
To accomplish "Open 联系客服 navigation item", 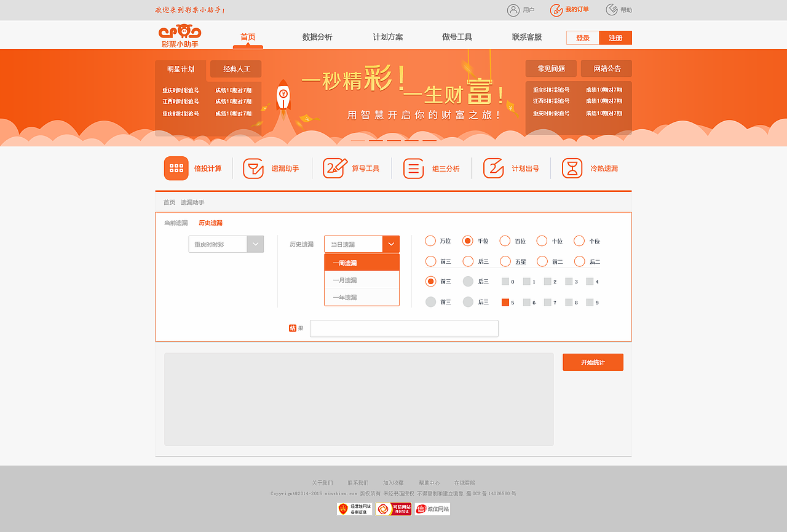I will 527,37.
